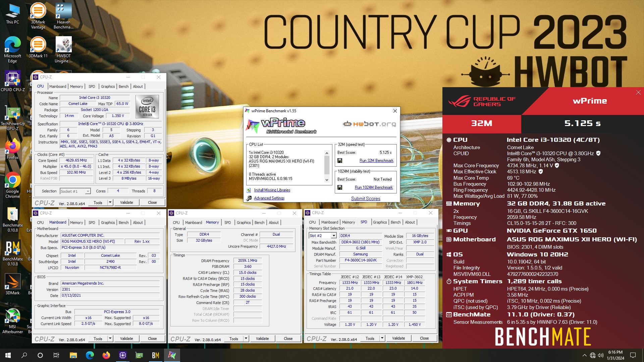This screenshot has width=644, height=362.
Task: Select CPU tab in SPD CPU-Z window
Action: tap(312, 222)
